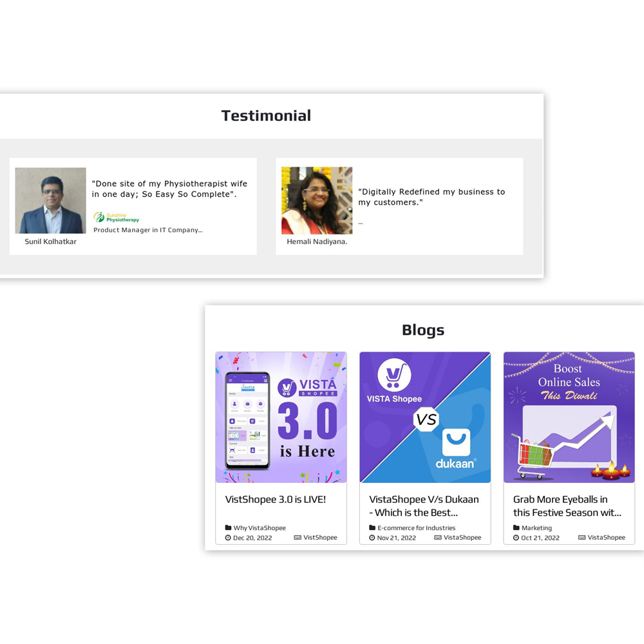Select the Why VistaShopee category

coord(260,528)
